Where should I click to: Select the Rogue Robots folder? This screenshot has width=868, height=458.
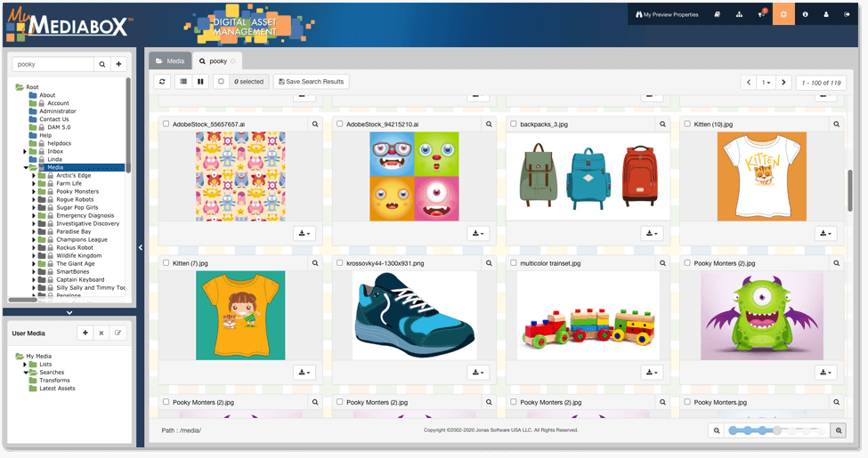click(75, 199)
